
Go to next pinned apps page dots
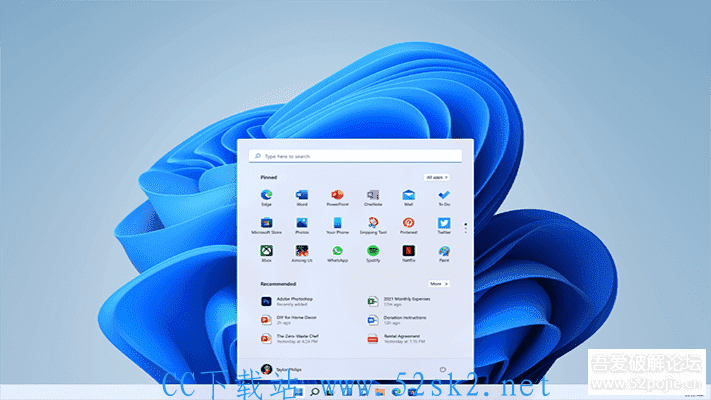pyautogui.click(x=466, y=228)
